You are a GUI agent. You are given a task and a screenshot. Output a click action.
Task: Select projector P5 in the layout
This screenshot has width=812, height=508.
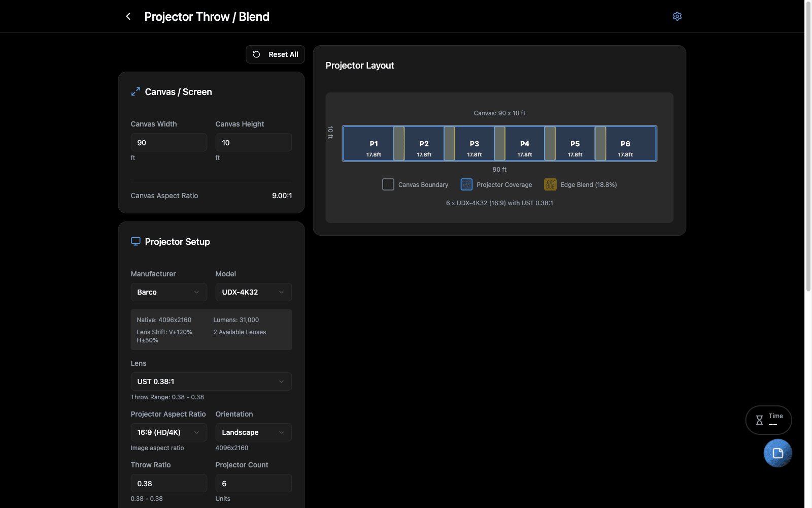coord(575,144)
